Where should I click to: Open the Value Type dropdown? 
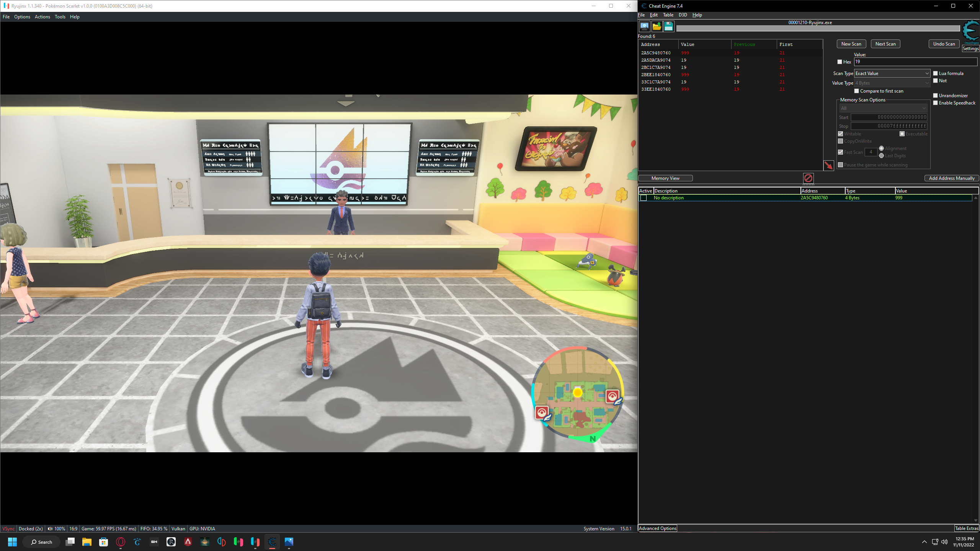tap(892, 83)
